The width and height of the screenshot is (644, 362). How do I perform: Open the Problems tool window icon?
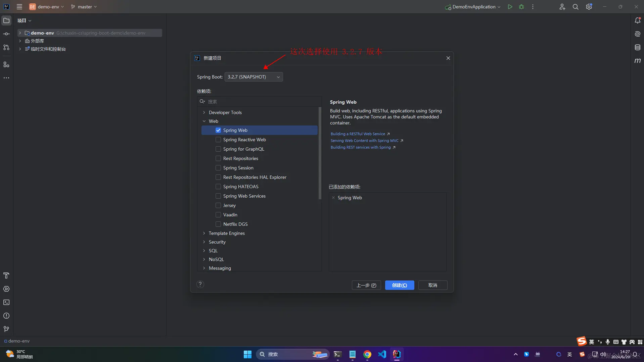(6, 316)
